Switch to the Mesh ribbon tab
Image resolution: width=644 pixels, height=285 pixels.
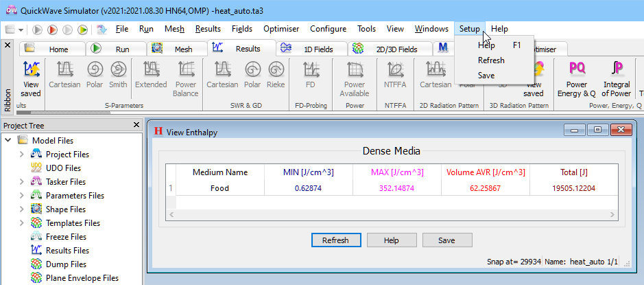tap(177, 49)
